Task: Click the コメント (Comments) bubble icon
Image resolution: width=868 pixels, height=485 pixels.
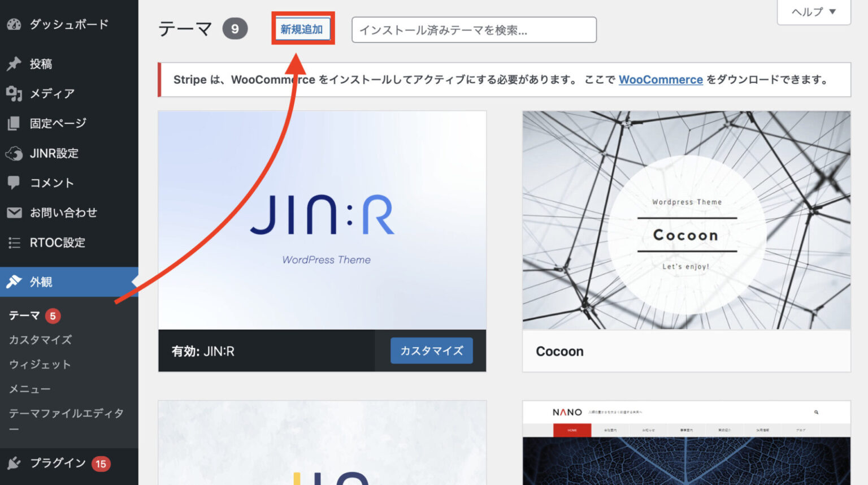Action: tap(14, 183)
